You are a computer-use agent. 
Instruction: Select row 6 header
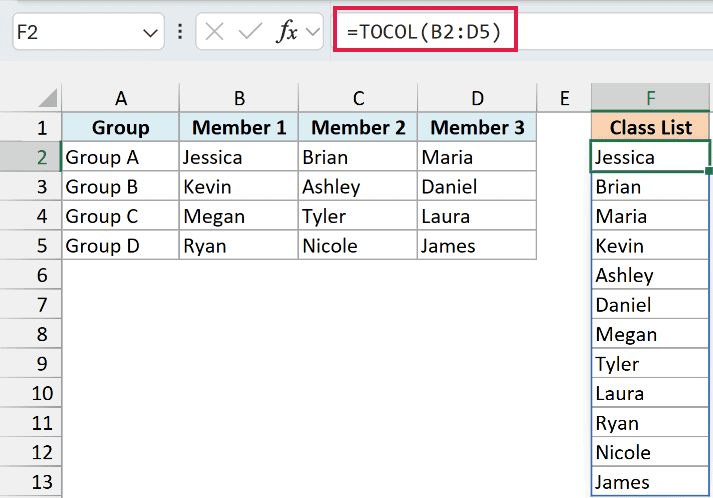30,275
